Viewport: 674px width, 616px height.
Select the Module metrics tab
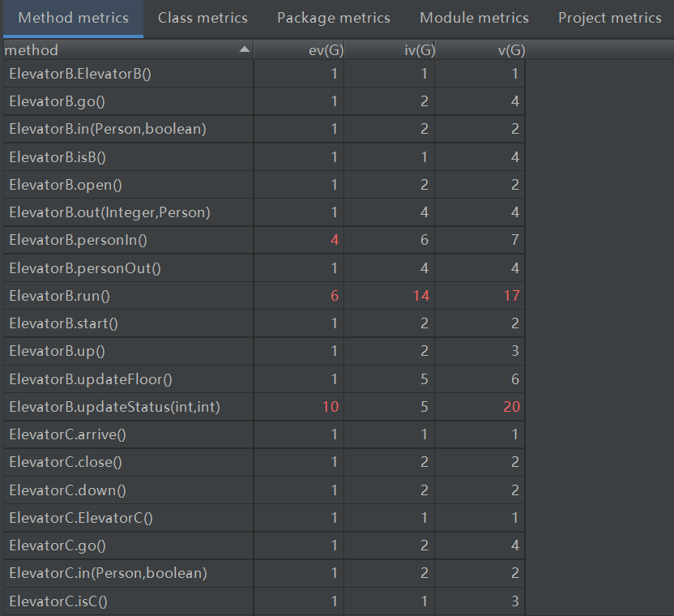(x=474, y=18)
